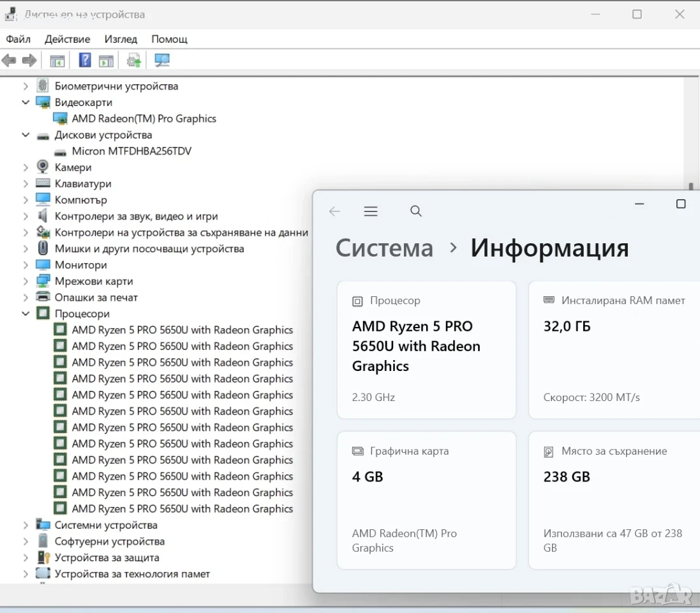Expand Контролери за звук, видео и игри

pos(26,216)
